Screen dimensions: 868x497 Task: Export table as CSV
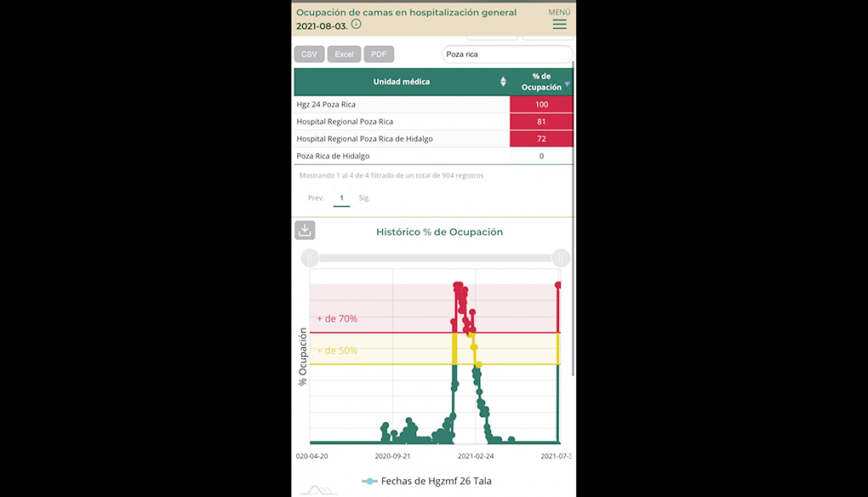click(x=309, y=54)
